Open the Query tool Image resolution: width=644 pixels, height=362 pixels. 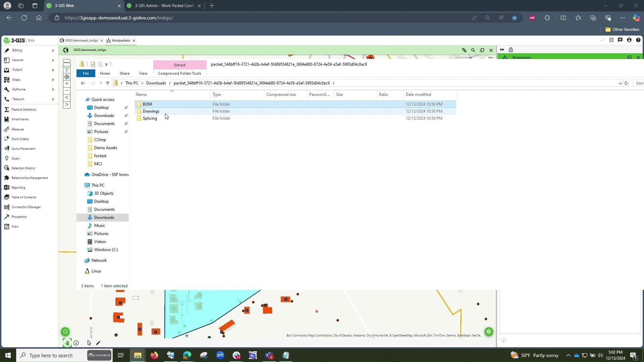(x=15, y=158)
